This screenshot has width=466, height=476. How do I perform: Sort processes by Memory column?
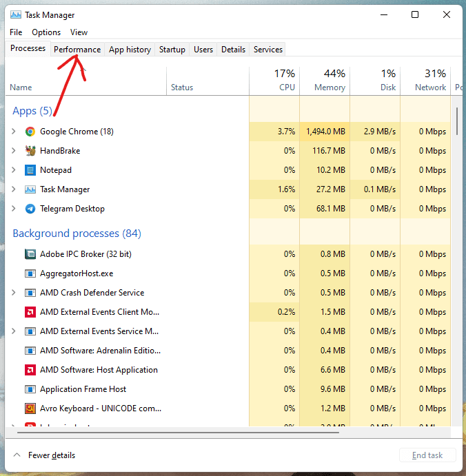(325, 81)
